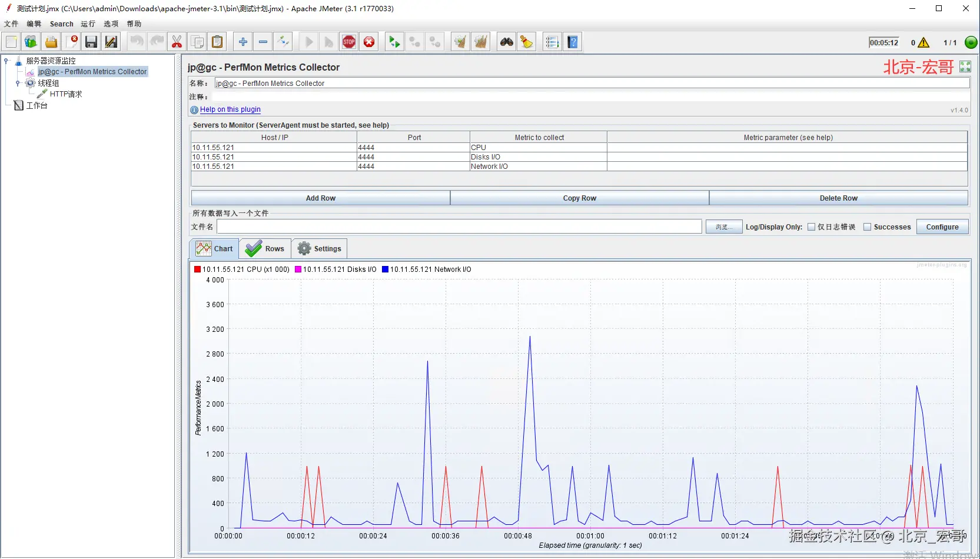The image size is (980, 559).
Task: Open Search with the binoculars icon
Action: tap(507, 42)
